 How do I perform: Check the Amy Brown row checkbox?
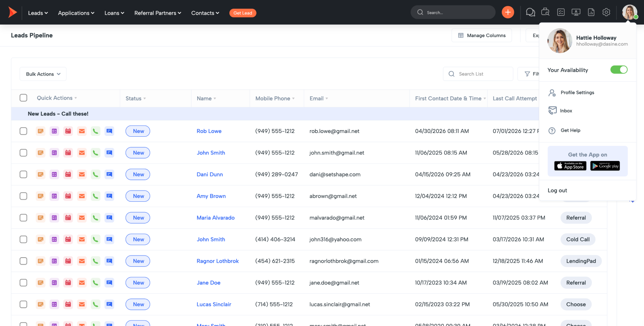point(23,196)
